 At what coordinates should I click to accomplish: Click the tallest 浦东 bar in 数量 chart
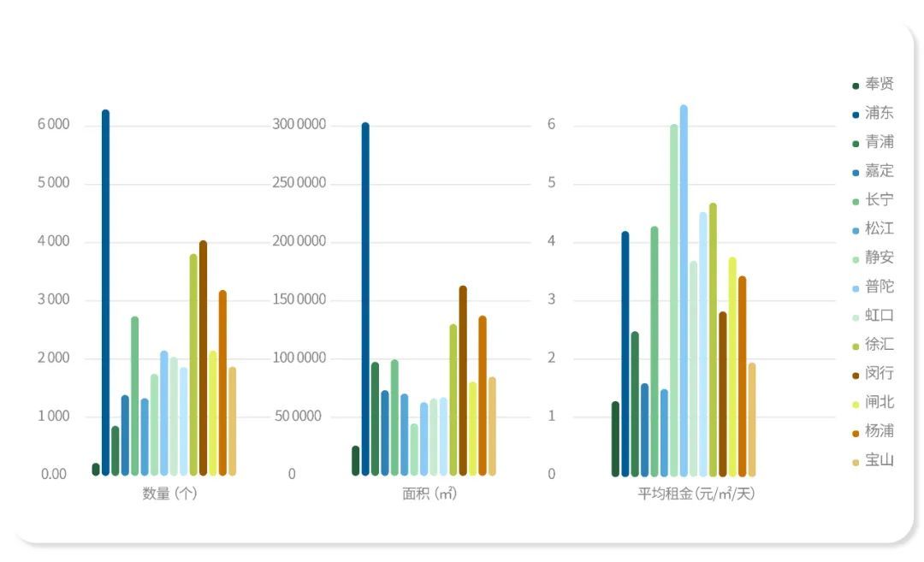[x=105, y=293]
